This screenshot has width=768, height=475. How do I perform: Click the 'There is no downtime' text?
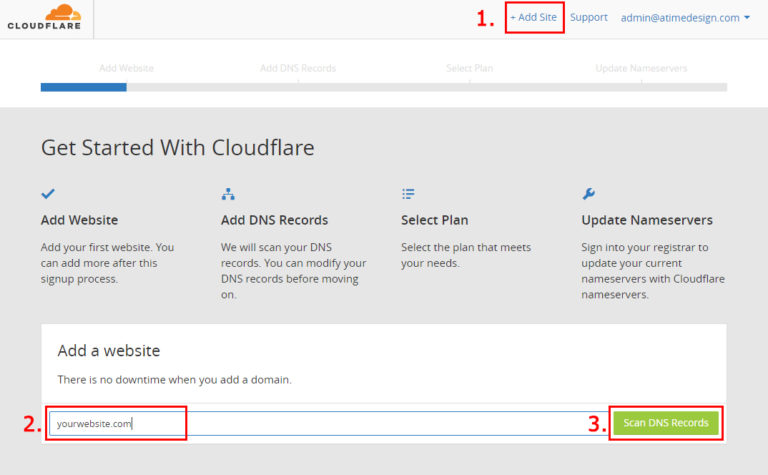[174, 380]
